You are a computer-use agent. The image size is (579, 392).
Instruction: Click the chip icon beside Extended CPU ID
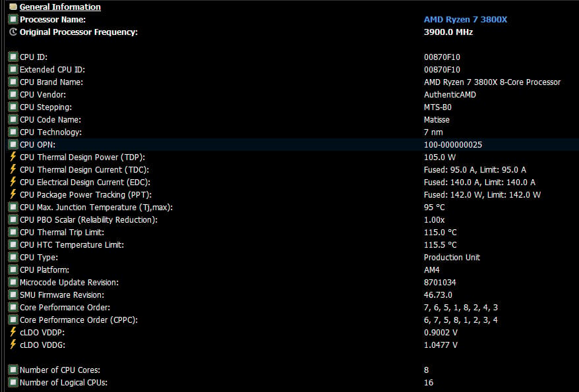(13, 69)
